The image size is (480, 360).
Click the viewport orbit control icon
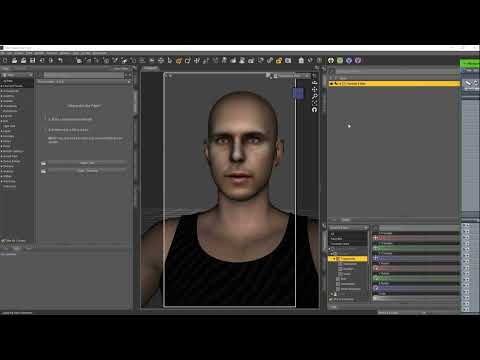314,82
